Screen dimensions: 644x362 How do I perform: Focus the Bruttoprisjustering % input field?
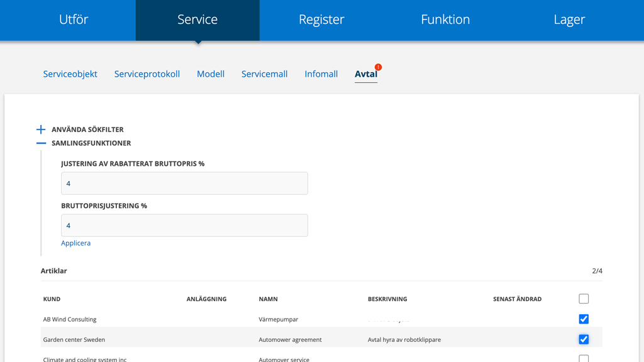pos(184,226)
